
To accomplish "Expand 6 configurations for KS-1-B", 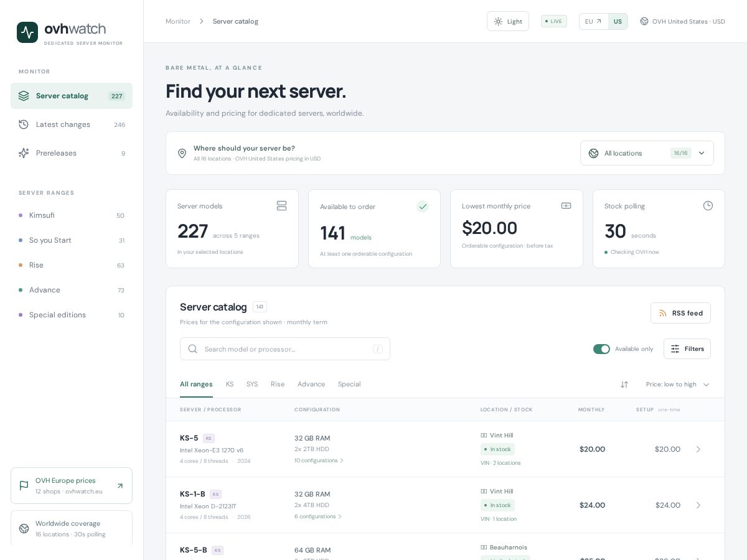I will tap(318, 516).
